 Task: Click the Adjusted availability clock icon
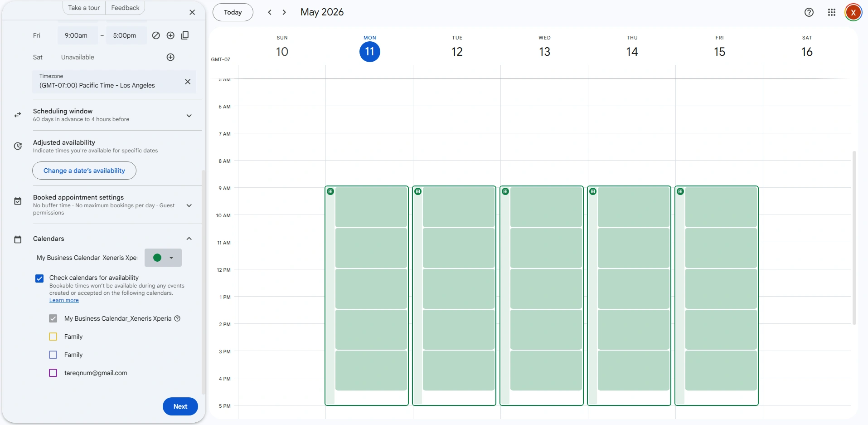coord(18,146)
